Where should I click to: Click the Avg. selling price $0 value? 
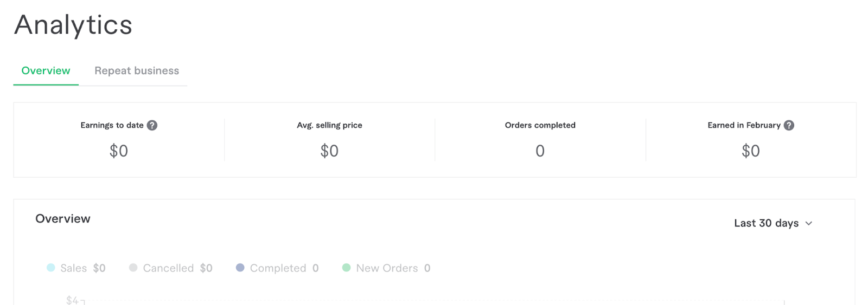329,151
